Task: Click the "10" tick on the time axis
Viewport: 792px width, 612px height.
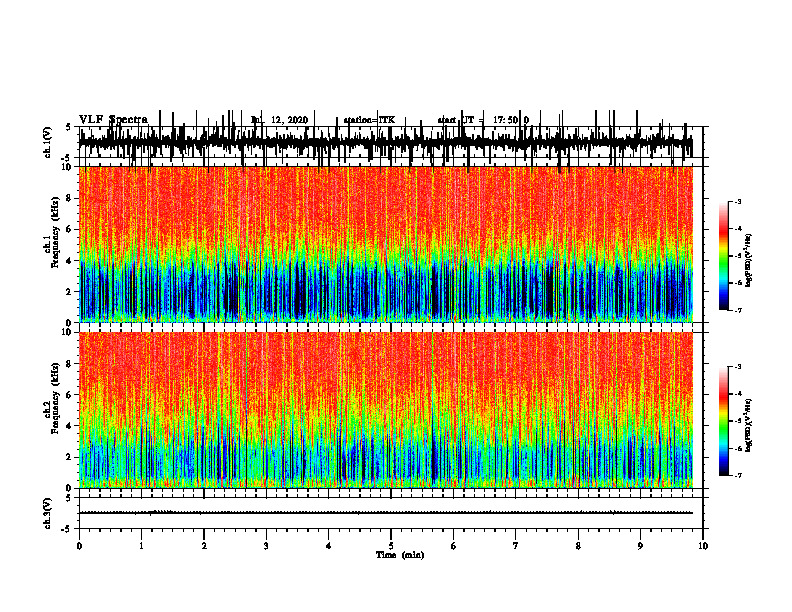Action: click(703, 546)
